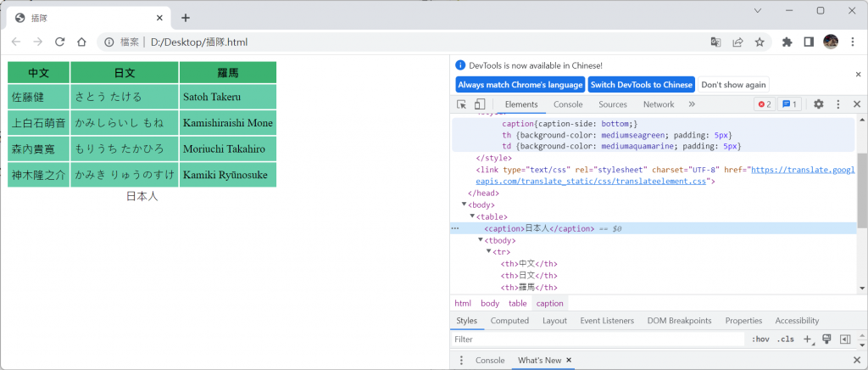Close the What's New drawer tab

[568, 360]
